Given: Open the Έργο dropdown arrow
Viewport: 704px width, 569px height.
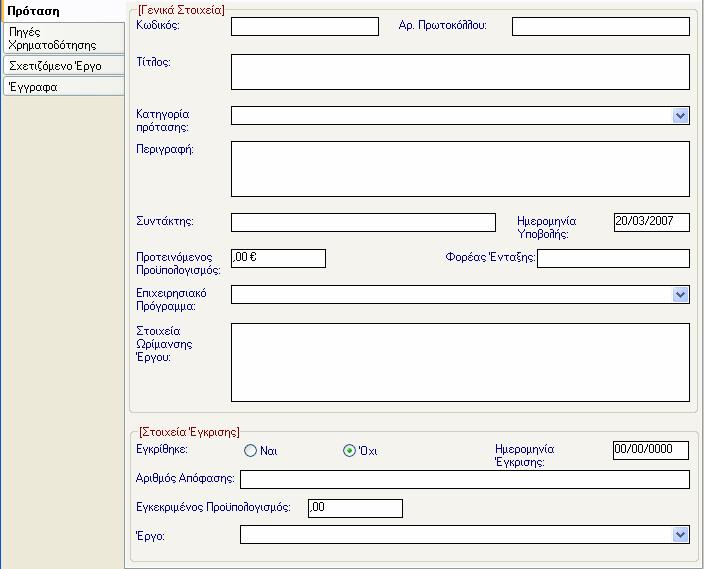Looking at the screenshot, I should point(681,535).
